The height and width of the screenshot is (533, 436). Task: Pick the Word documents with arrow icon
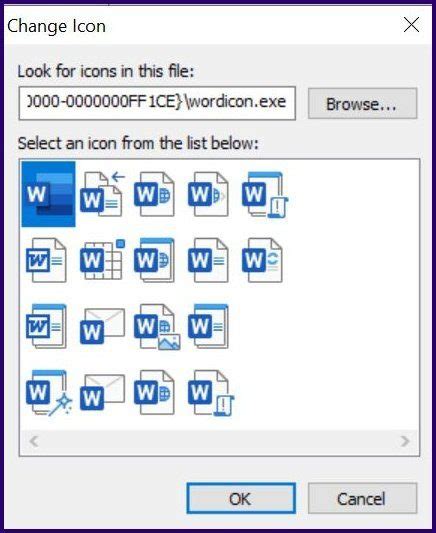(102, 194)
